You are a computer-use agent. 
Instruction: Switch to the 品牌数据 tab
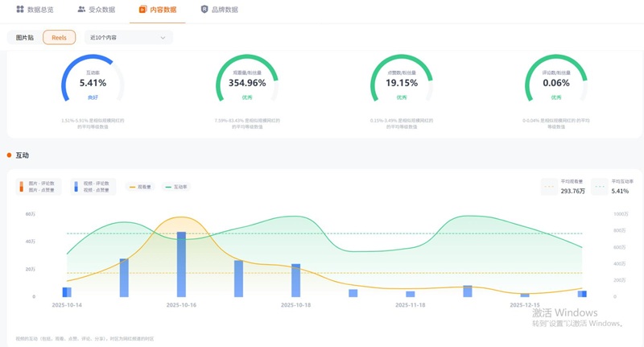coord(219,10)
